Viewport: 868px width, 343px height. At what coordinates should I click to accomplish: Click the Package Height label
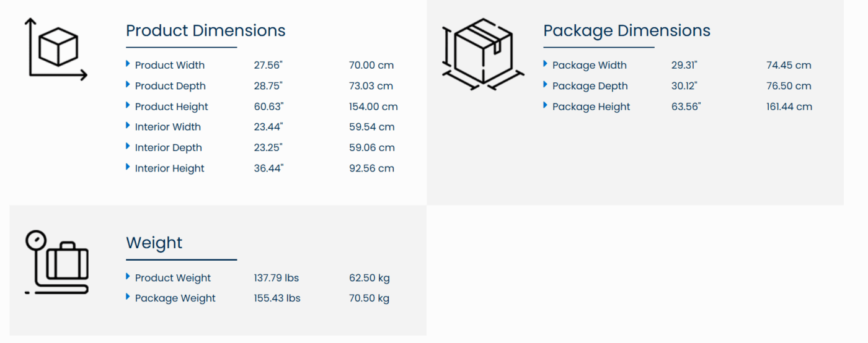click(x=591, y=106)
